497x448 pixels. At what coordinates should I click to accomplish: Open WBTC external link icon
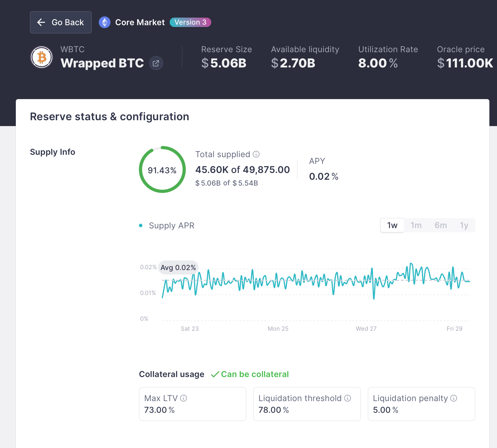click(x=156, y=63)
